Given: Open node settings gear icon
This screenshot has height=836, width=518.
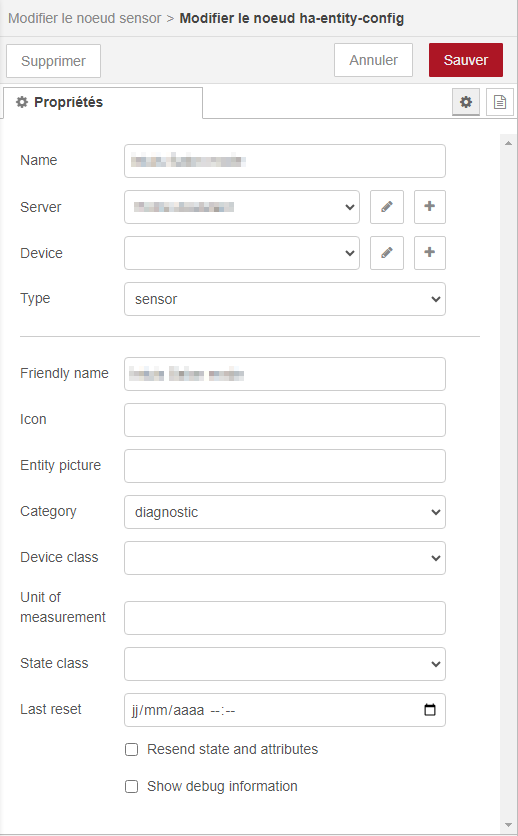Looking at the screenshot, I should point(466,102).
